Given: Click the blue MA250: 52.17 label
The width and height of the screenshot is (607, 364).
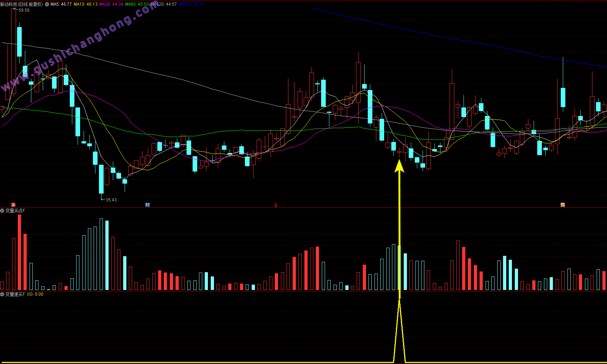Looking at the screenshot, I should point(192,4).
